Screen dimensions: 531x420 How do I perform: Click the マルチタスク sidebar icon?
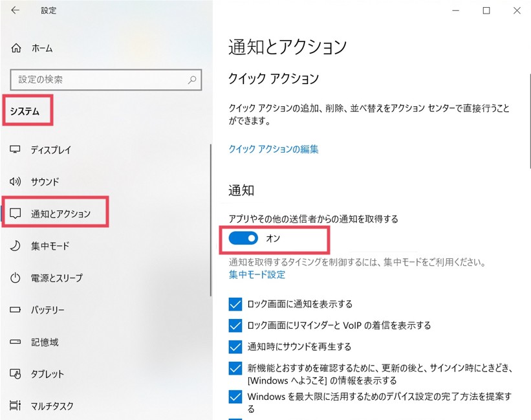(x=16, y=406)
